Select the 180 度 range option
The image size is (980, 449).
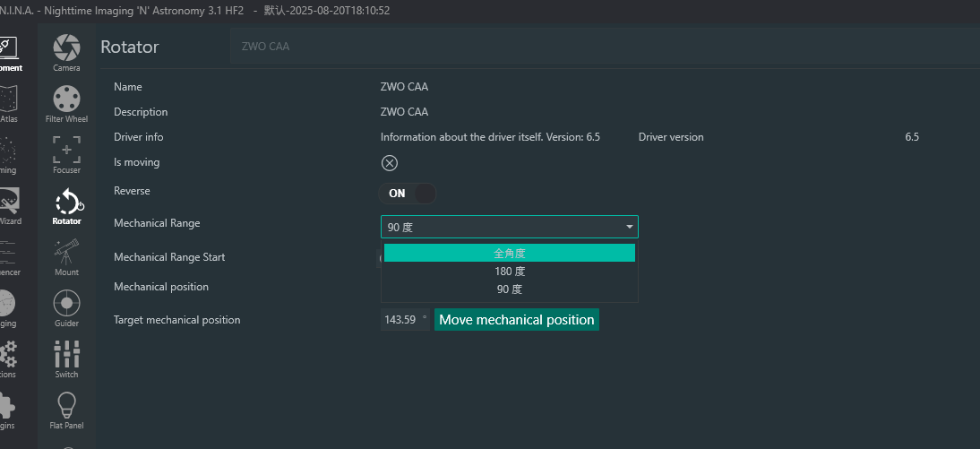tap(509, 271)
